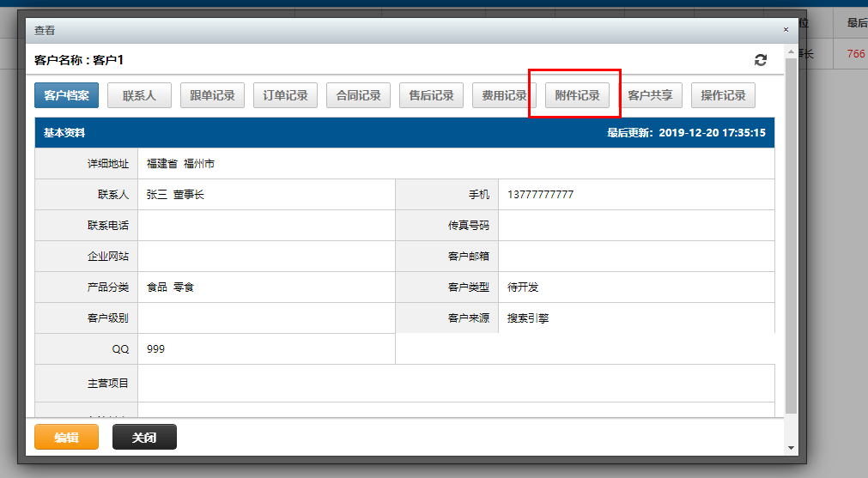
Task: Click the customer source value 搜索引擎
Action: coord(528,318)
